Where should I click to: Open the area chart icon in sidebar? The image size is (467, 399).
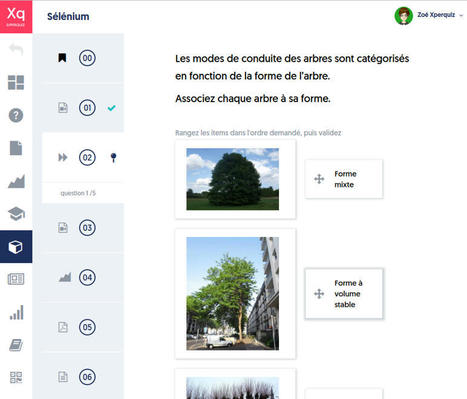click(16, 181)
